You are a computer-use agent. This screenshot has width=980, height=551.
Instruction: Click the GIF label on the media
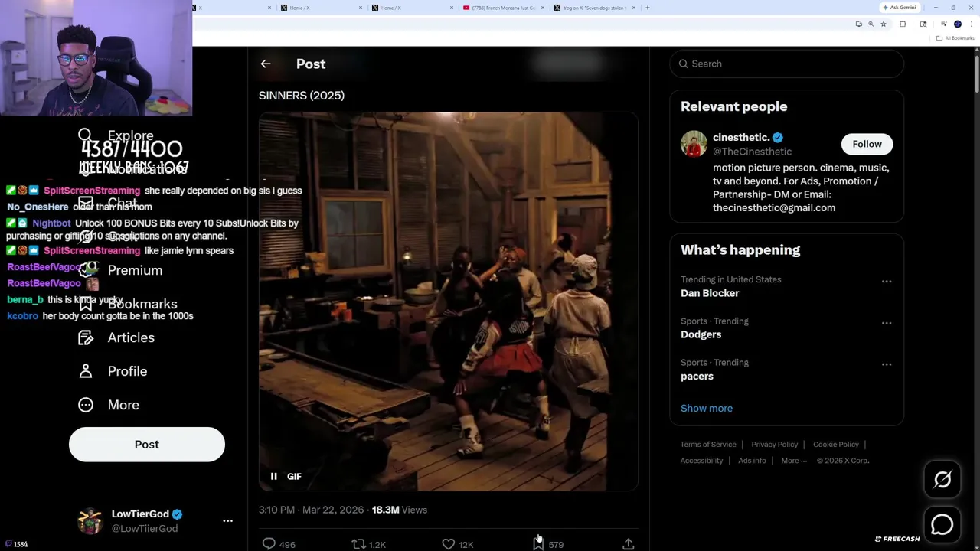294,476
